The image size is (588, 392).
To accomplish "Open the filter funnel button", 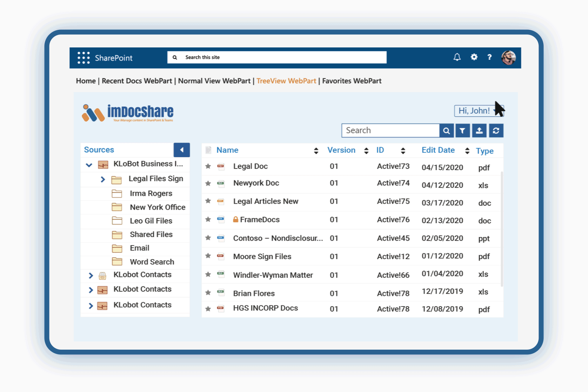I will pos(463,131).
